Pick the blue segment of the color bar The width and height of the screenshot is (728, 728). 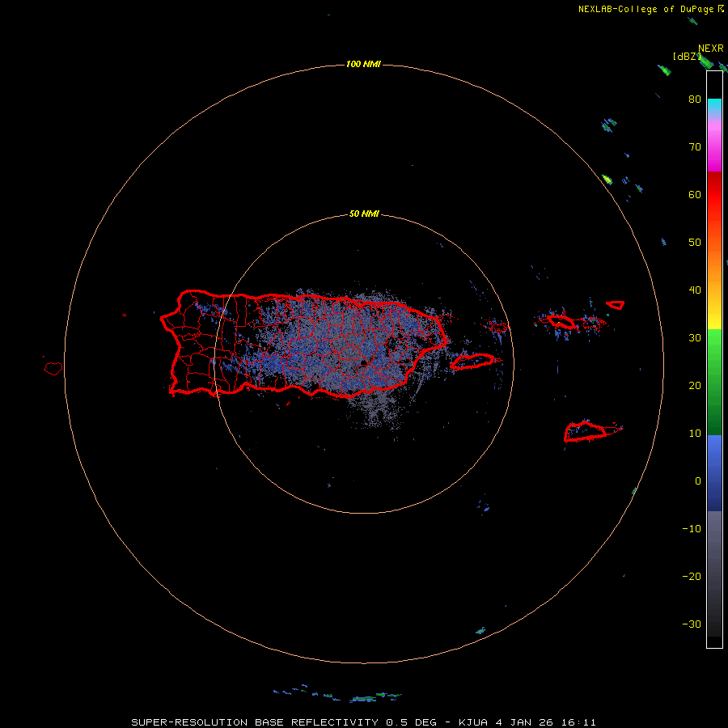pyautogui.click(x=714, y=473)
